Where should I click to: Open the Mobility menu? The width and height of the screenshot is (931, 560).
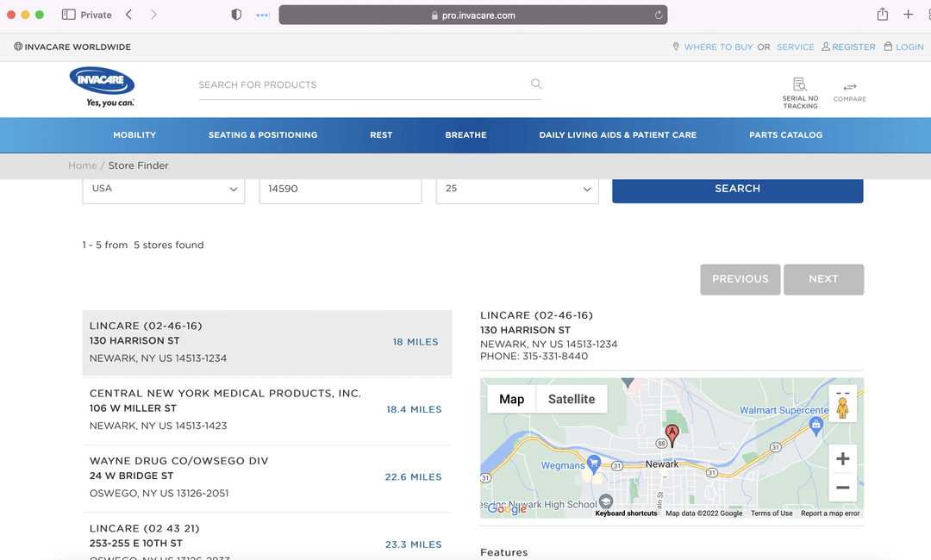click(x=134, y=135)
